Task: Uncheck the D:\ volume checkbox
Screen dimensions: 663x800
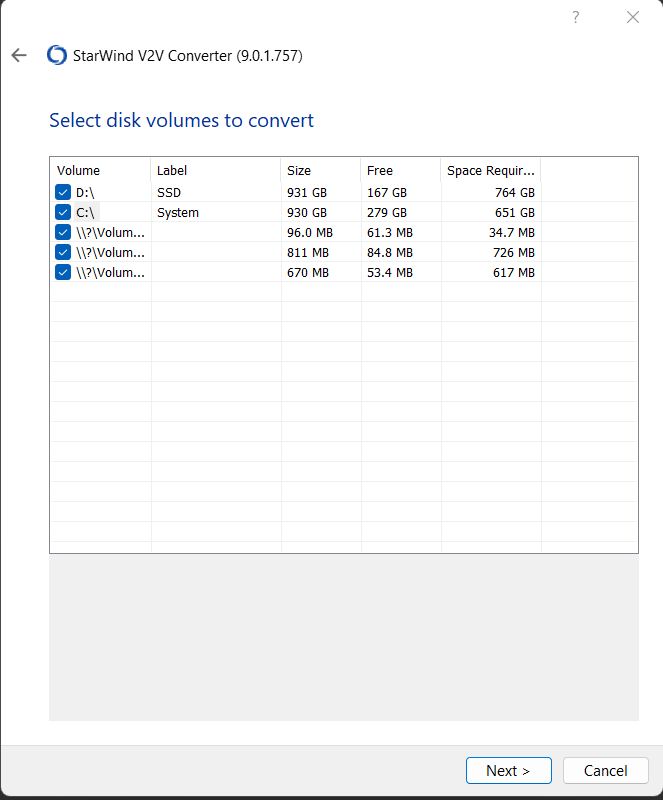Action: 64,192
